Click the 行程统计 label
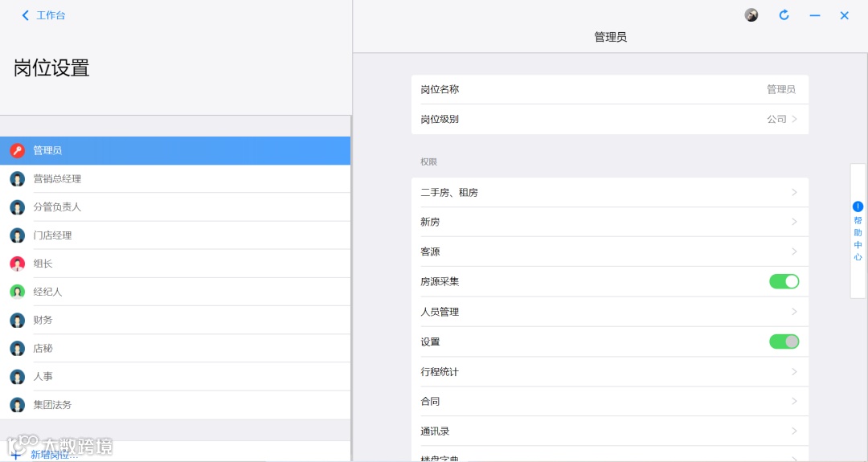Viewport: 868px width, 462px height. click(440, 372)
